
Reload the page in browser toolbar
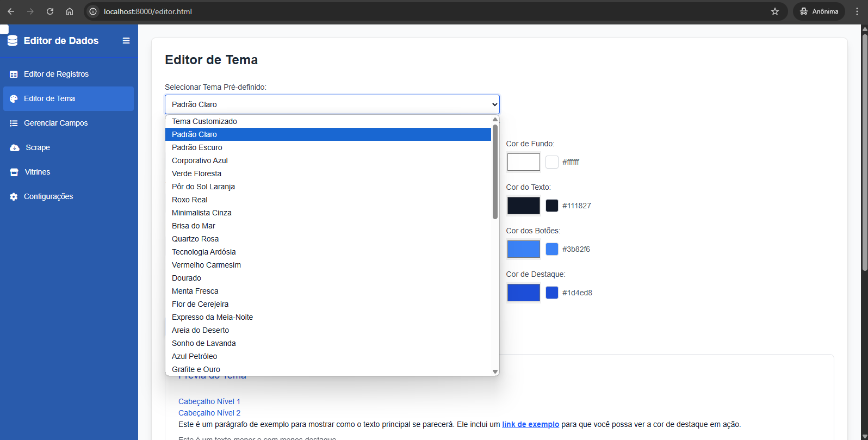click(x=50, y=11)
